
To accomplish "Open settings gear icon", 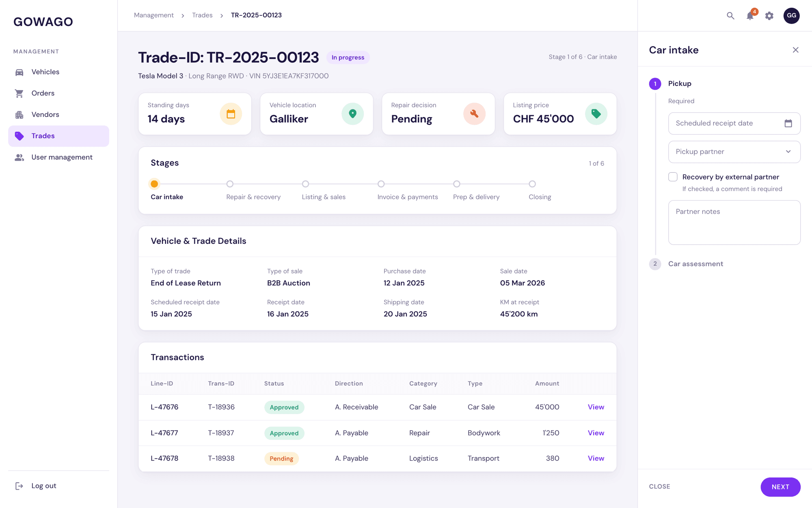I will (769, 16).
